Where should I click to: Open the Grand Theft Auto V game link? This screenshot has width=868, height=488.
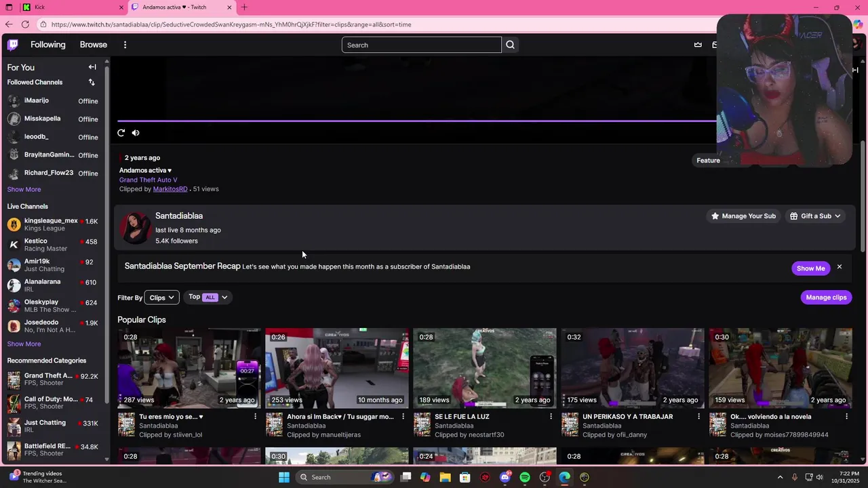click(149, 180)
